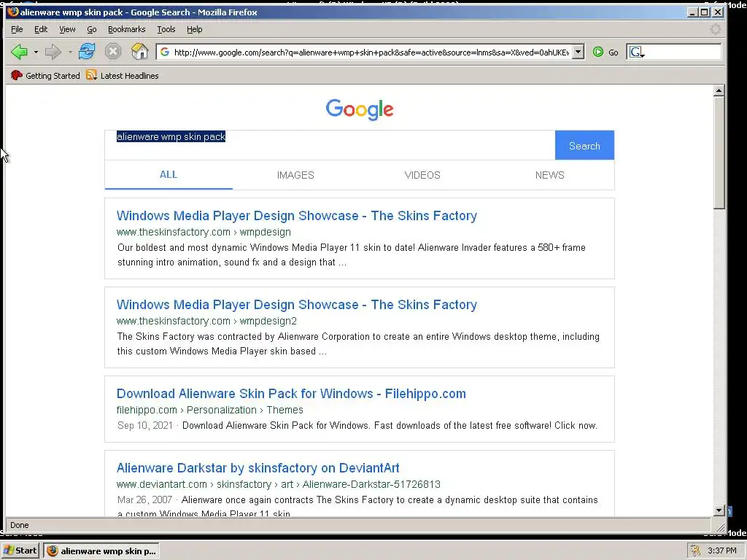Image resolution: width=747 pixels, height=560 pixels.
Task: Open Download Alienware Skin Pack Filehippo link
Action: (x=291, y=394)
